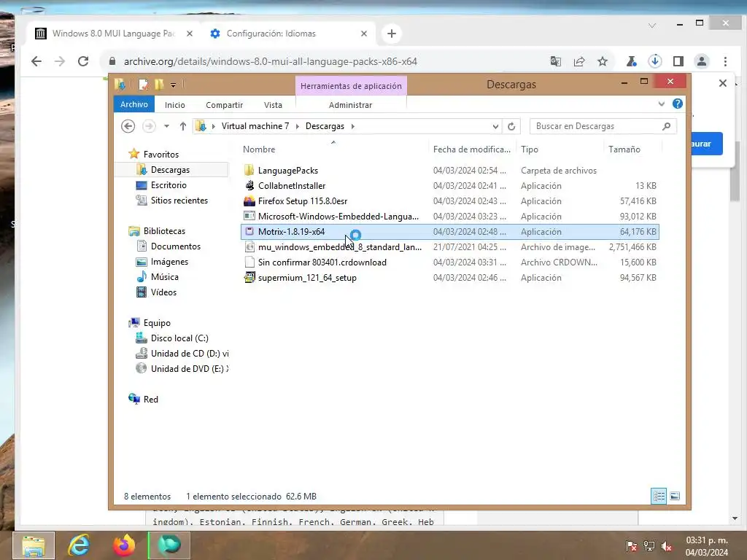Select the Firefox Setup 115.8.0esr icon
The height and width of the screenshot is (560, 747).
tap(249, 201)
